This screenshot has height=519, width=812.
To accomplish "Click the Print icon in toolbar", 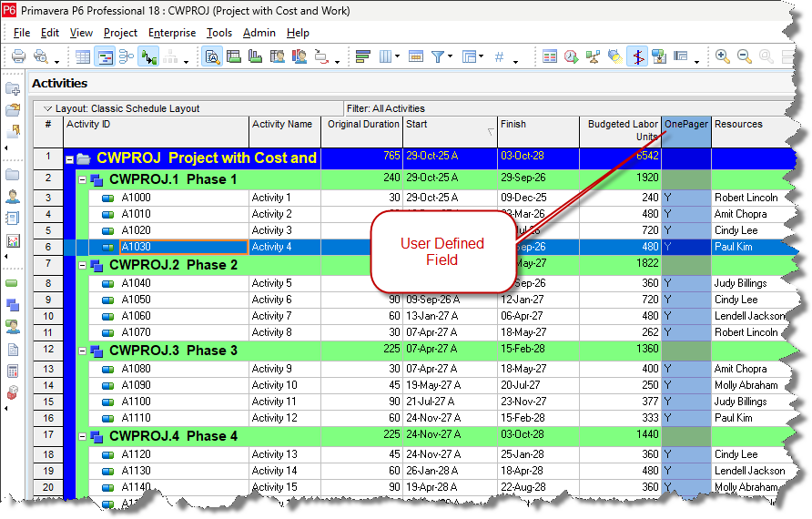I will [x=18, y=56].
